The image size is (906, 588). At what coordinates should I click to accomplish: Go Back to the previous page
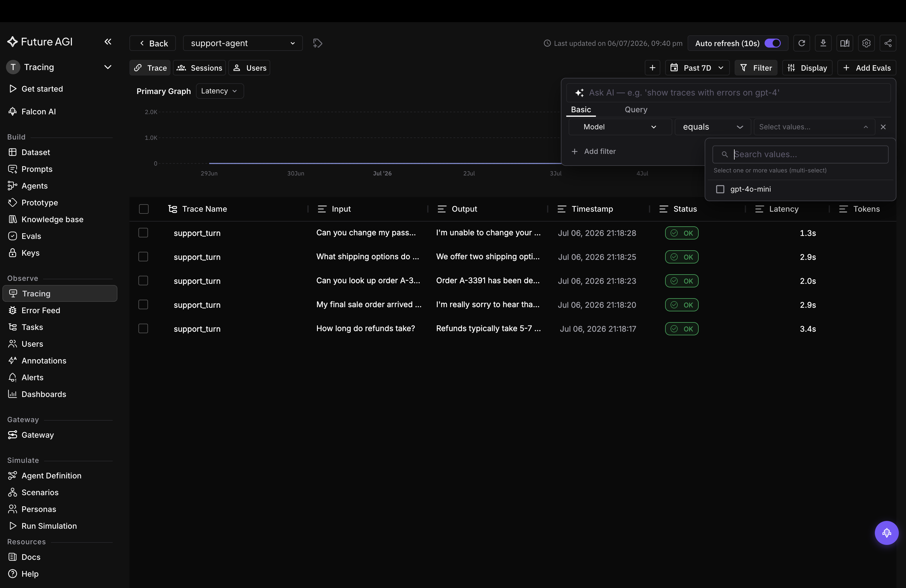click(153, 43)
